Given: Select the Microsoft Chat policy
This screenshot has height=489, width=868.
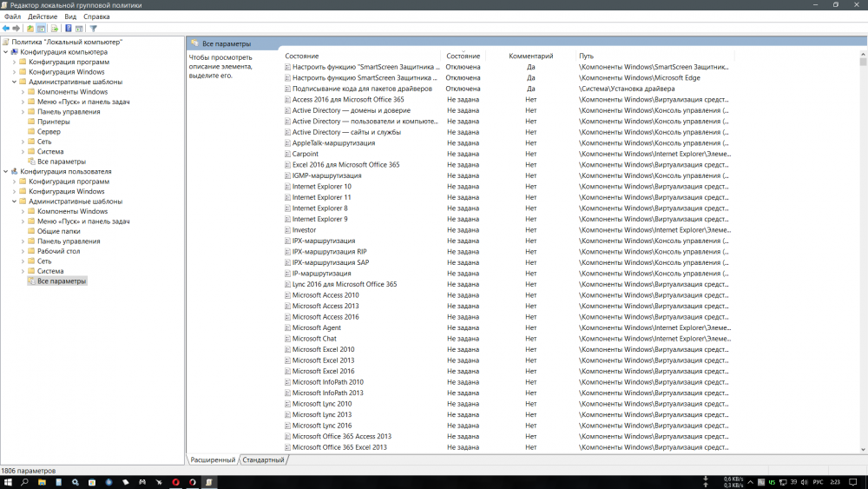Looking at the screenshot, I should click(314, 339).
